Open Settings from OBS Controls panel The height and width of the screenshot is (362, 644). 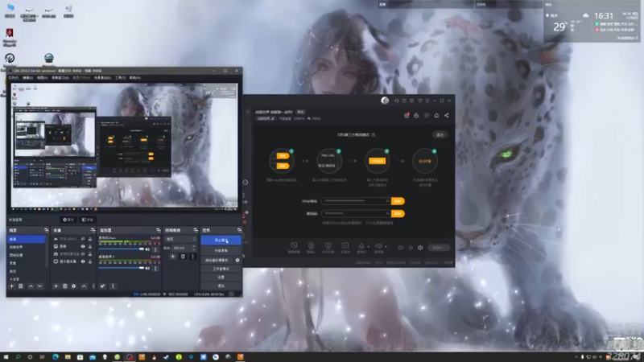coord(221,278)
